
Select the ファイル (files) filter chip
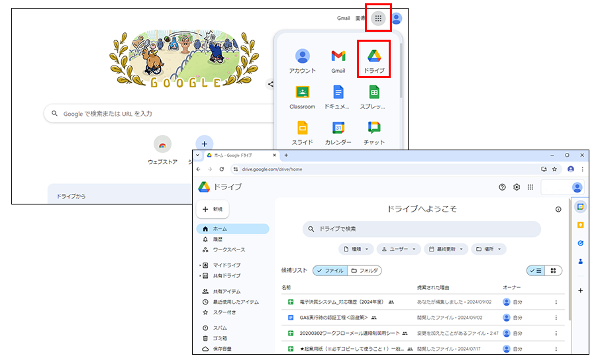(x=330, y=271)
